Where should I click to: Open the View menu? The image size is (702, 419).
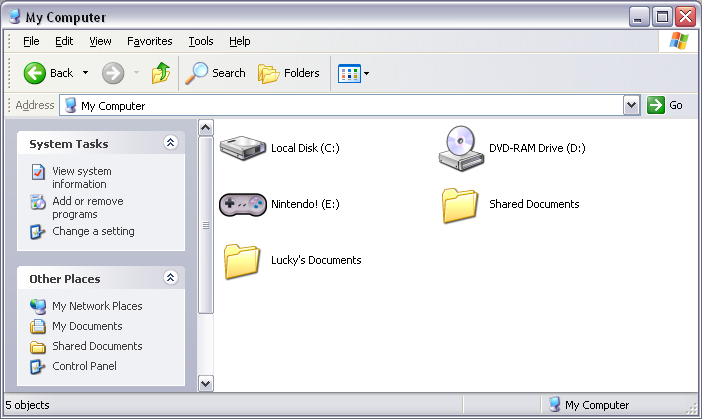[x=100, y=41]
